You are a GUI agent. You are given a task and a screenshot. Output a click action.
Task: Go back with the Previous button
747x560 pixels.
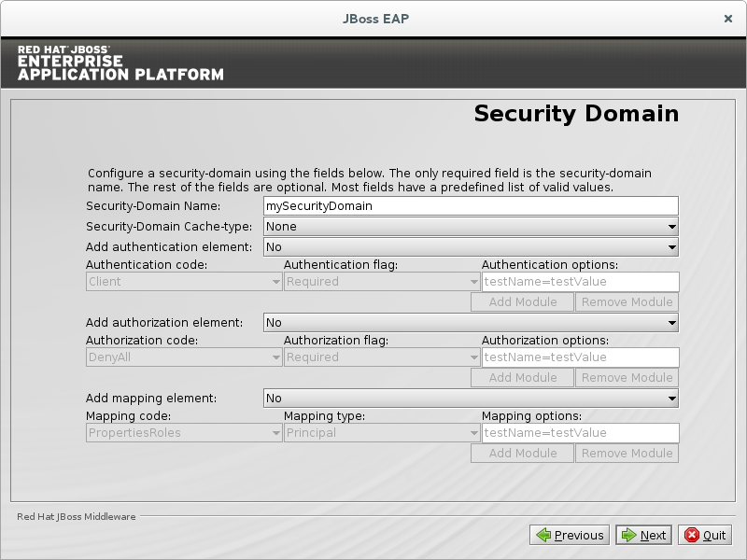click(570, 535)
